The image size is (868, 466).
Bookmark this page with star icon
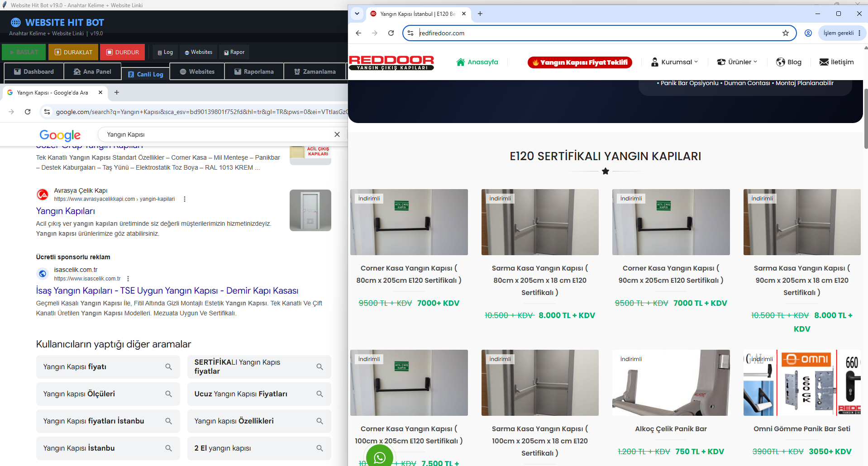click(x=786, y=33)
